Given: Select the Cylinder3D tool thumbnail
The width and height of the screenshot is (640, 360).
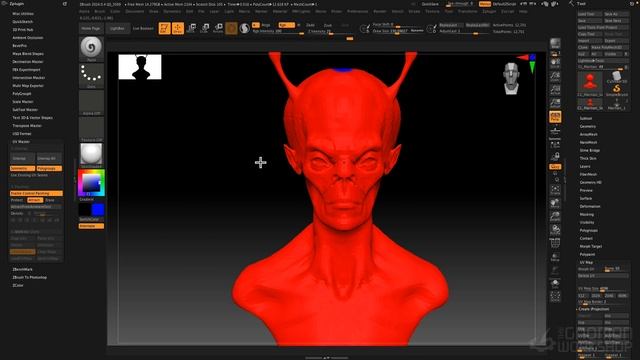Looking at the screenshot, I should (617, 77).
